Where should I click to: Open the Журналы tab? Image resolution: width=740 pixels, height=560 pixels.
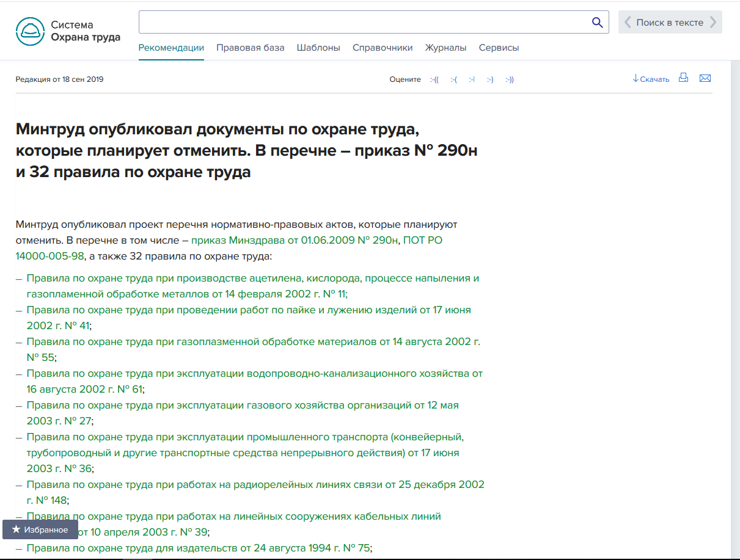tap(446, 48)
